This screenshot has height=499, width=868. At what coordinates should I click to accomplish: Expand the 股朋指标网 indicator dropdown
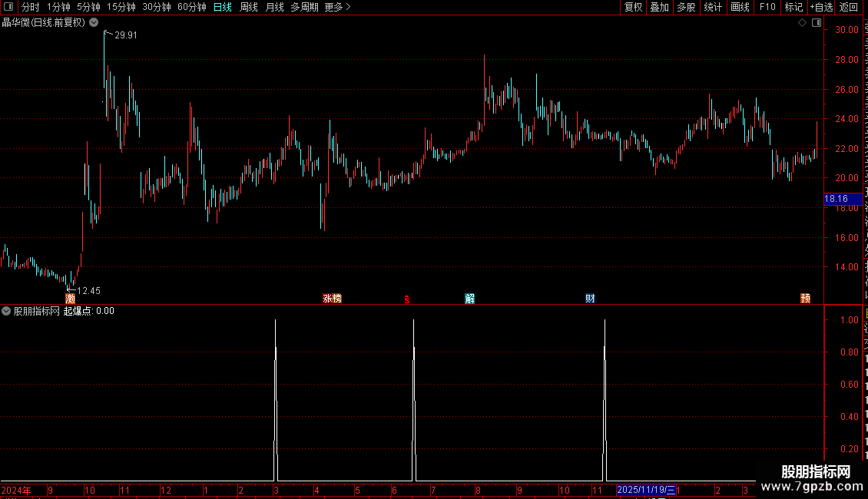6,311
